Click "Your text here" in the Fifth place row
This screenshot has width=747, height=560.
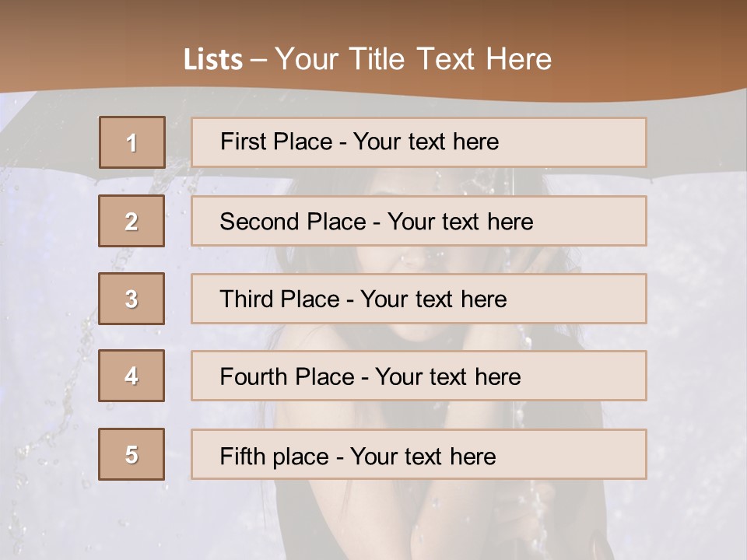click(423, 456)
